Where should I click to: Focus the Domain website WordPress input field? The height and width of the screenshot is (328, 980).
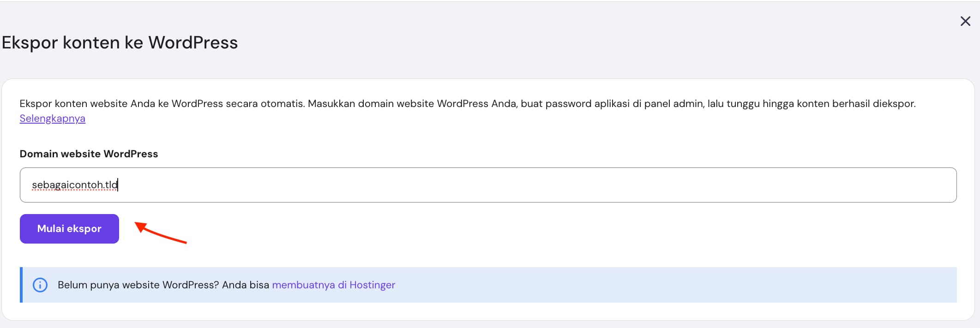[488, 185]
